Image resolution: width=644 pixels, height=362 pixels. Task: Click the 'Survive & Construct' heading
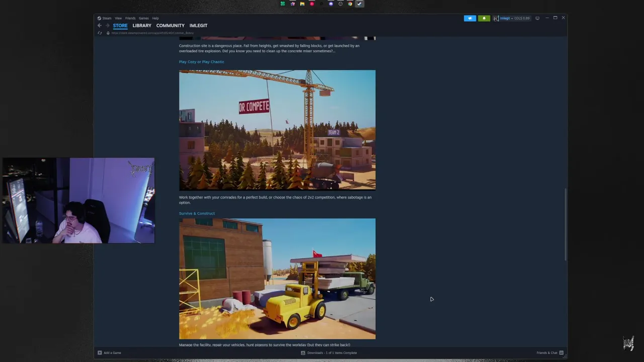pyautogui.click(x=197, y=213)
